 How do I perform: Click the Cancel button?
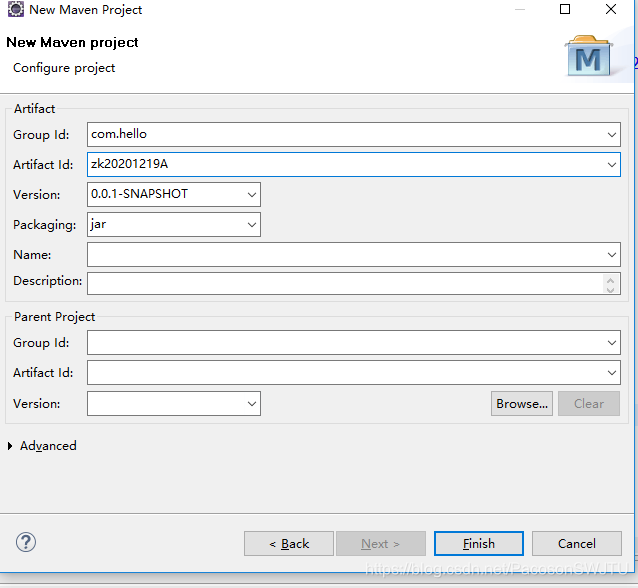(577, 544)
